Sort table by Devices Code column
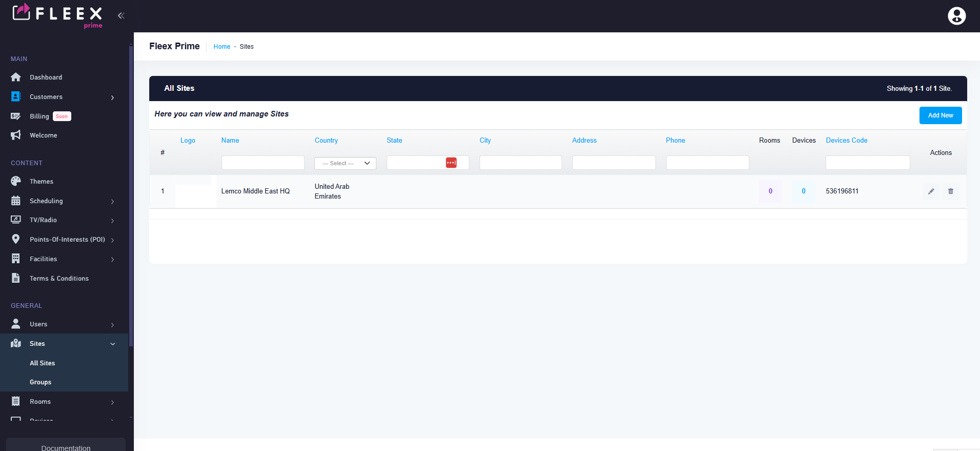980x451 pixels. [x=846, y=140]
